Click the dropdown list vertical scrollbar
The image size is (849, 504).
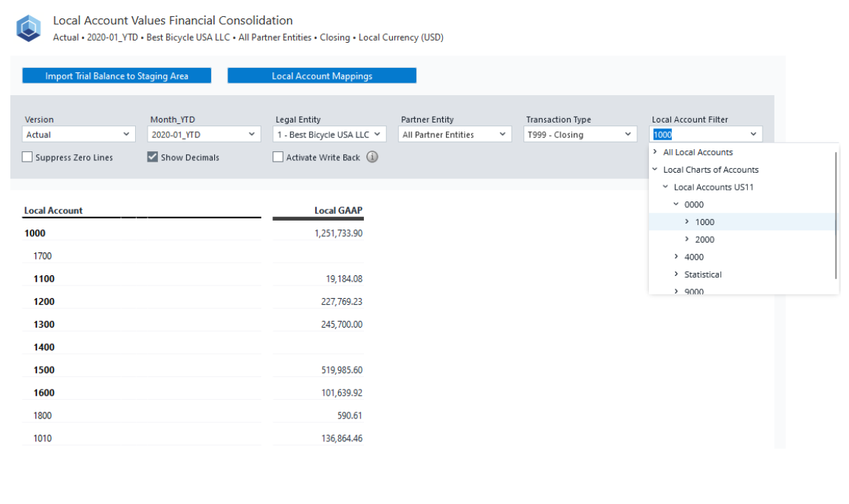click(x=836, y=214)
